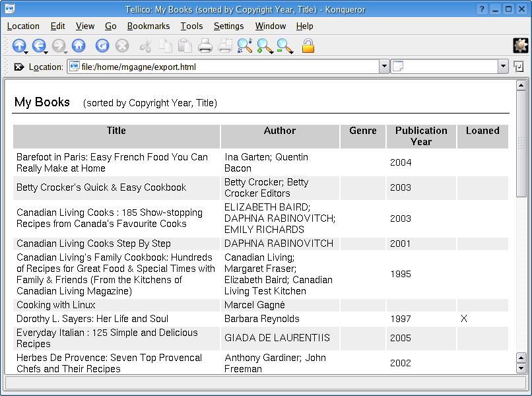Go back using the Back arrow icon

coord(38,46)
